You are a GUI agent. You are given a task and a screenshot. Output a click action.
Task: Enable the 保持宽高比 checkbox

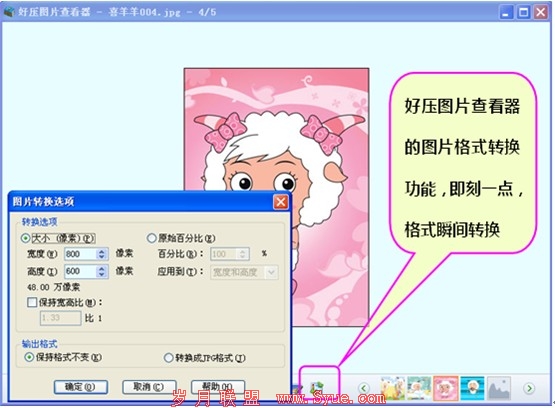32,302
